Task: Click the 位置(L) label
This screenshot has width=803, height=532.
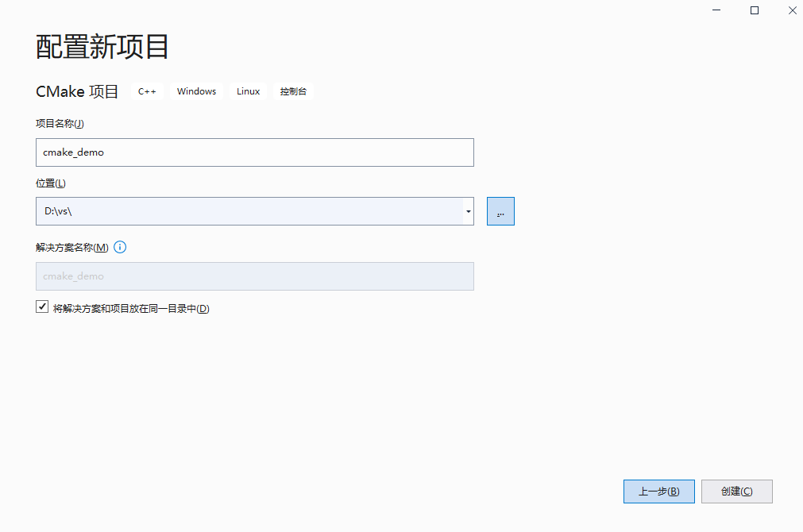Action: pyautogui.click(x=51, y=183)
